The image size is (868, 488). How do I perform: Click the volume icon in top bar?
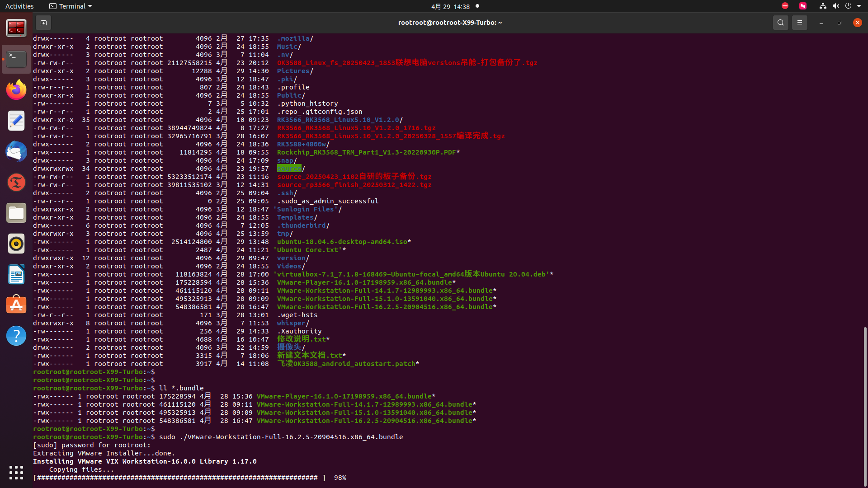point(835,6)
